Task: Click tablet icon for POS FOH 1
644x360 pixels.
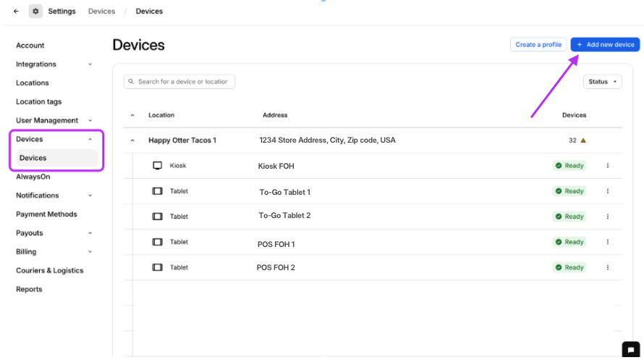Action: tap(158, 242)
